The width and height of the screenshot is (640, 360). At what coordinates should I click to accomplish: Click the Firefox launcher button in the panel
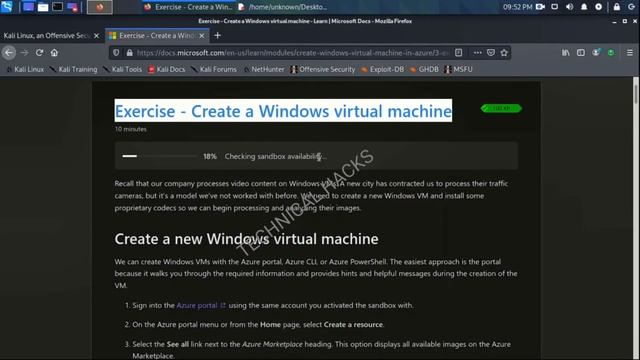coord(100,7)
